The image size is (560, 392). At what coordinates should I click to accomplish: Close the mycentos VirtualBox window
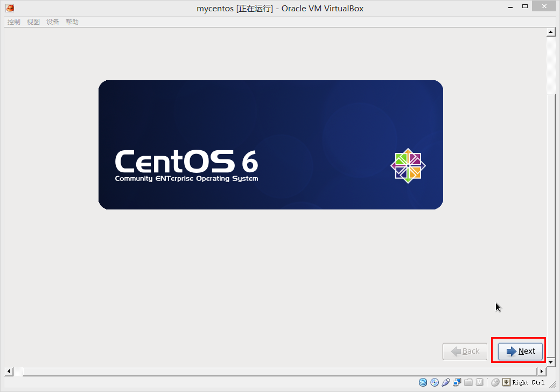pos(544,6)
